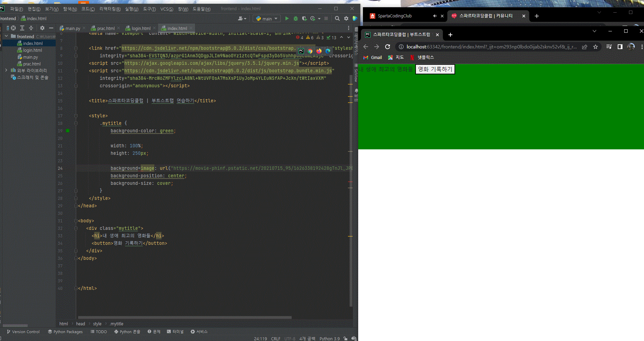Open Chrome media controls icon
The height and width of the screenshot is (341, 644).
pos(609,47)
